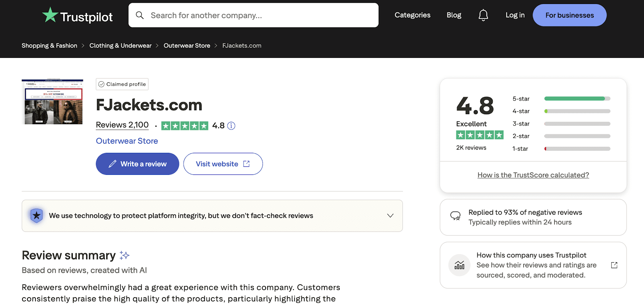Click the FJackets website preview thumbnail

[x=52, y=101]
